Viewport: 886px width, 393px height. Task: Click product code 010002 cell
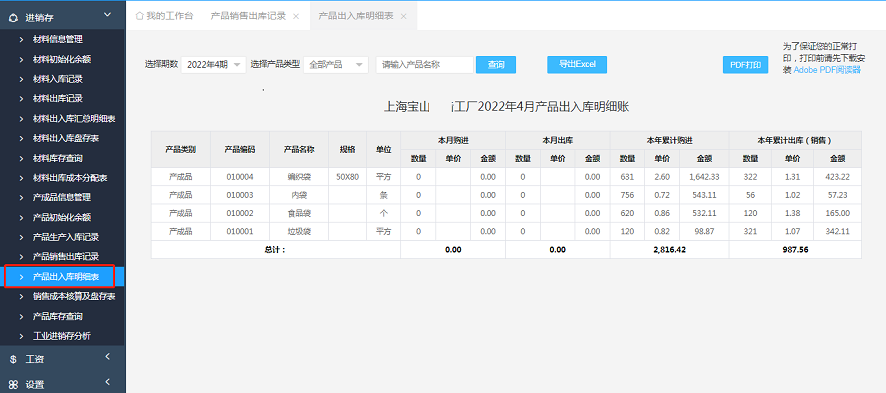(x=240, y=213)
